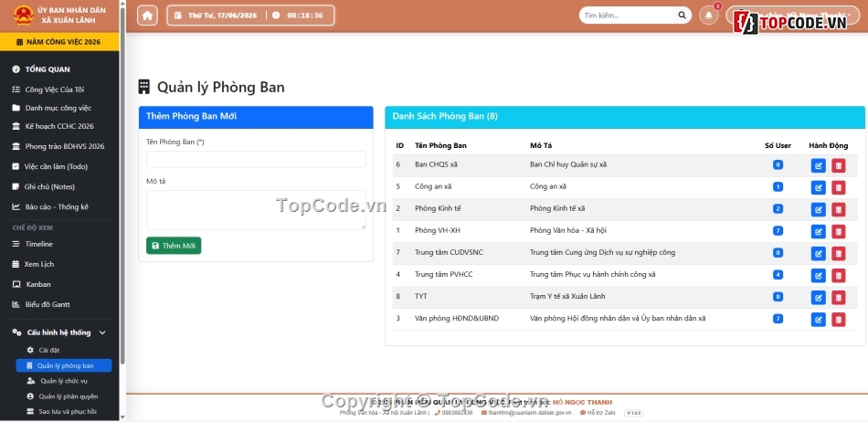Open Phong trào BDHVS 2026
This screenshot has height=422, width=868.
(59, 146)
